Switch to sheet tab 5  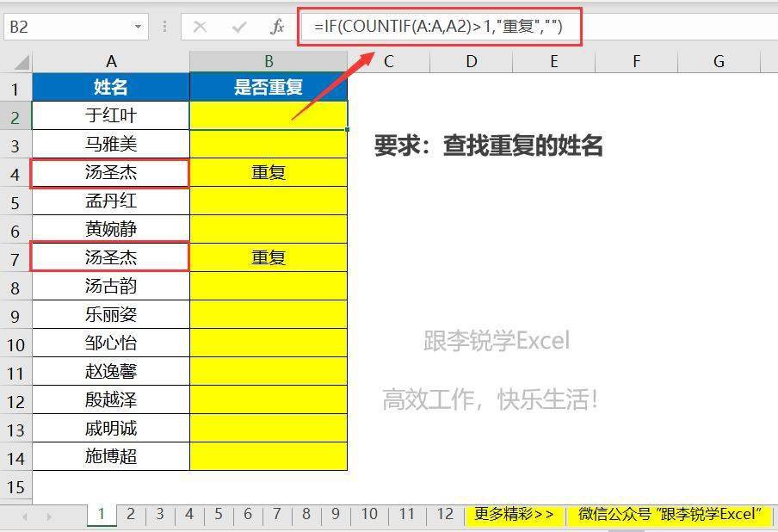[219, 514]
